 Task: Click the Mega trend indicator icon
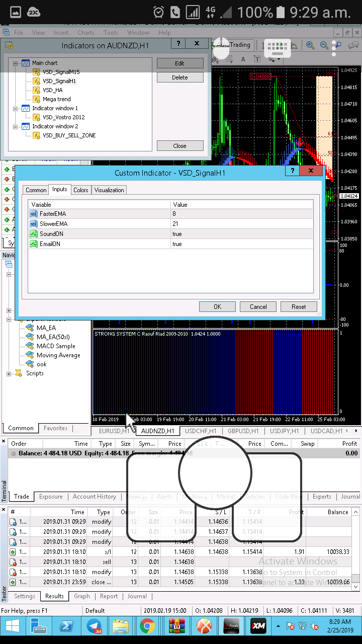point(36,99)
